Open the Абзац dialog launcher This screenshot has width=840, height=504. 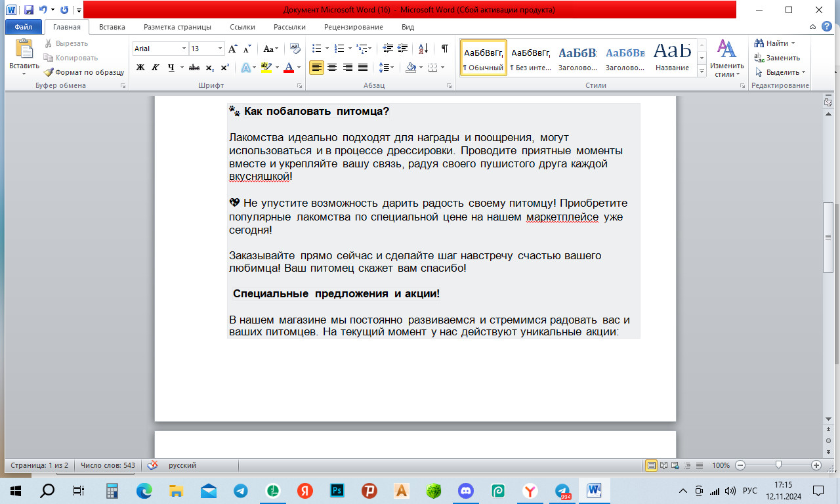(450, 86)
